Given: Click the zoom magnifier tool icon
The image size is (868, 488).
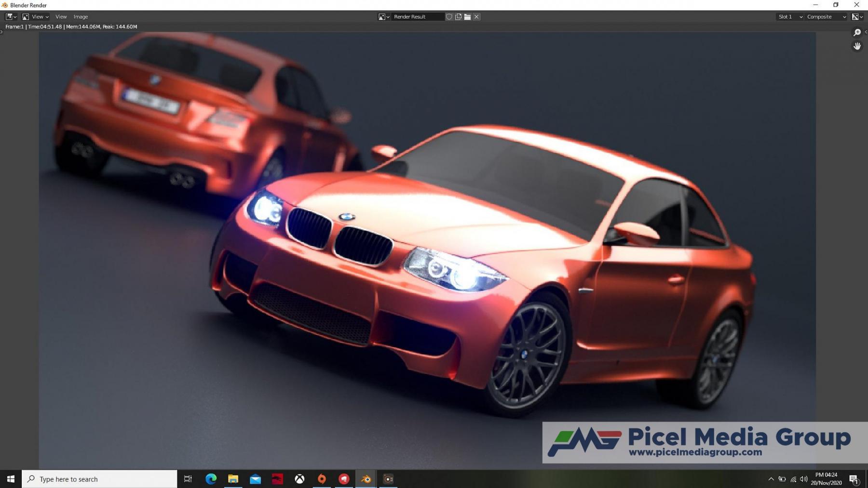Looking at the screenshot, I should coord(857,32).
